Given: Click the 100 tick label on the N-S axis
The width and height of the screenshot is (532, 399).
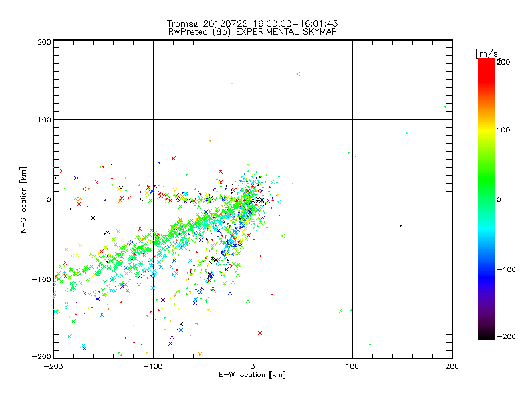Looking at the screenshot, I should click(44, 120).
